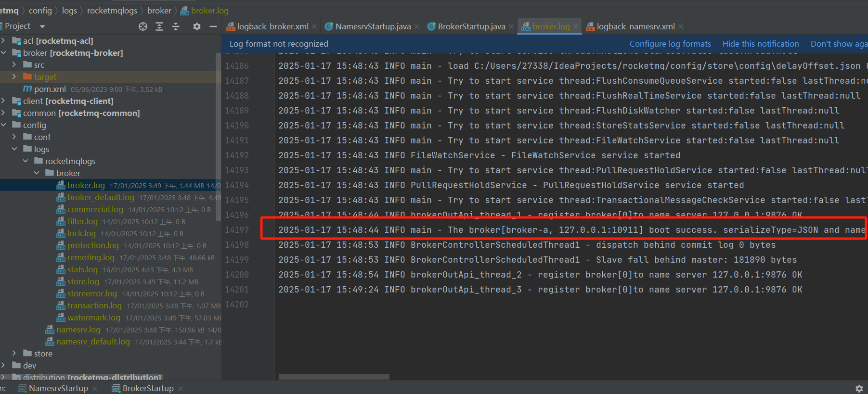Click Hide this notification link
The image size is (868, 394).
[761, 44]
